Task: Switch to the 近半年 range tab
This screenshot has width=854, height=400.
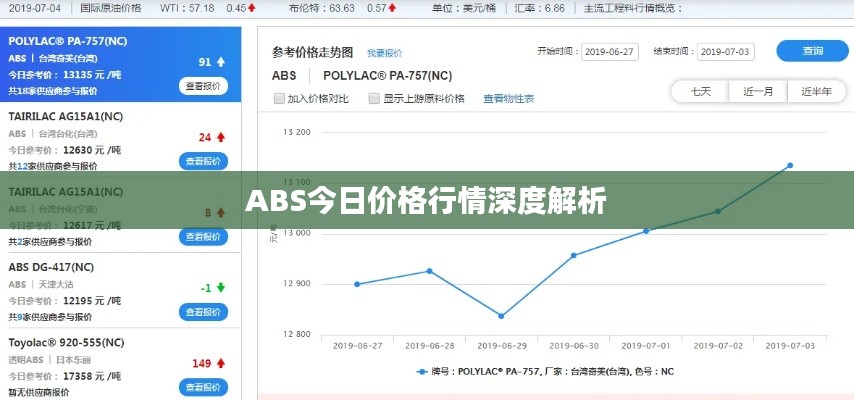Action: 814,91
